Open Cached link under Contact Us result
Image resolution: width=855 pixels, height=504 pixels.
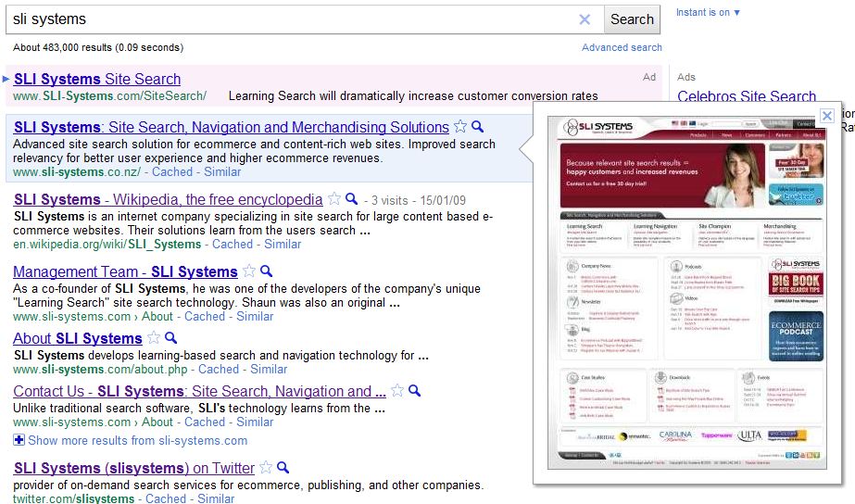[205, 422]
